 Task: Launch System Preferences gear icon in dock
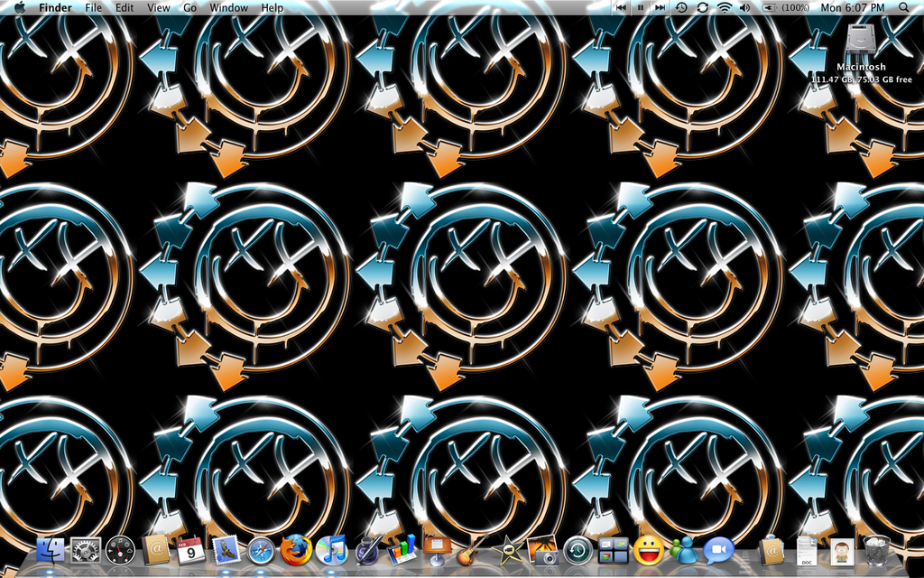click(86, 551)
